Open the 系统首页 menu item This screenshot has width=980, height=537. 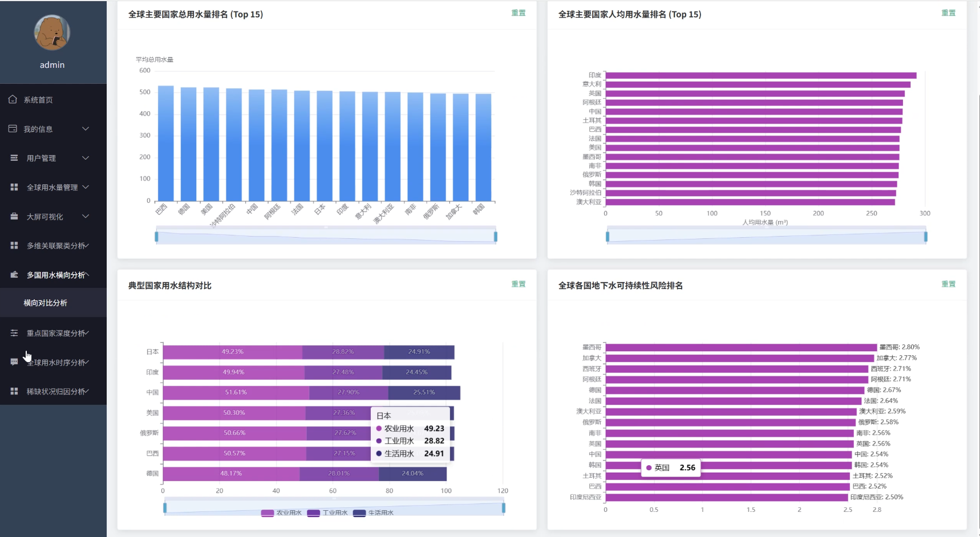pos(53,100)
